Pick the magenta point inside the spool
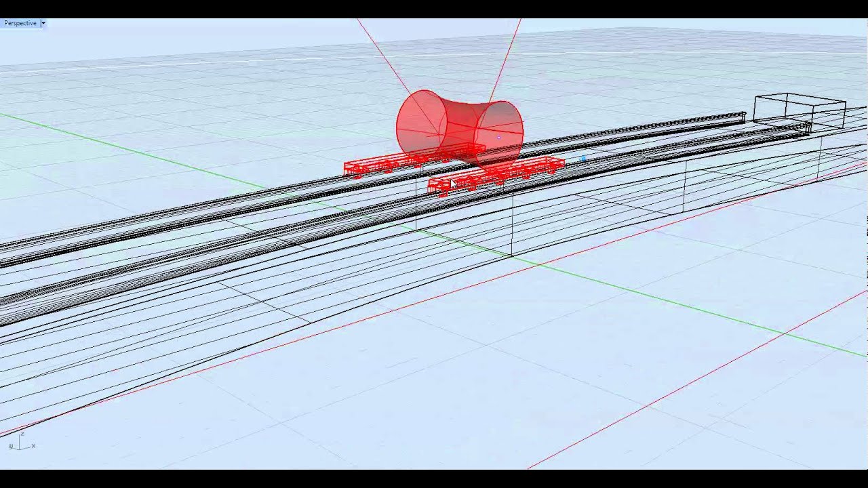The width and height of the screenshot is (868, 488). [x=499, y=138]
